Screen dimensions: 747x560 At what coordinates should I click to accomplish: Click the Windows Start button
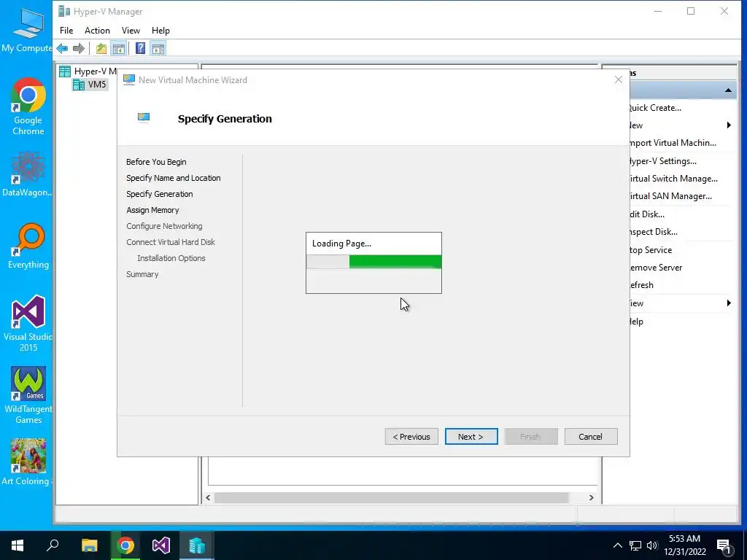pos(18,545)
